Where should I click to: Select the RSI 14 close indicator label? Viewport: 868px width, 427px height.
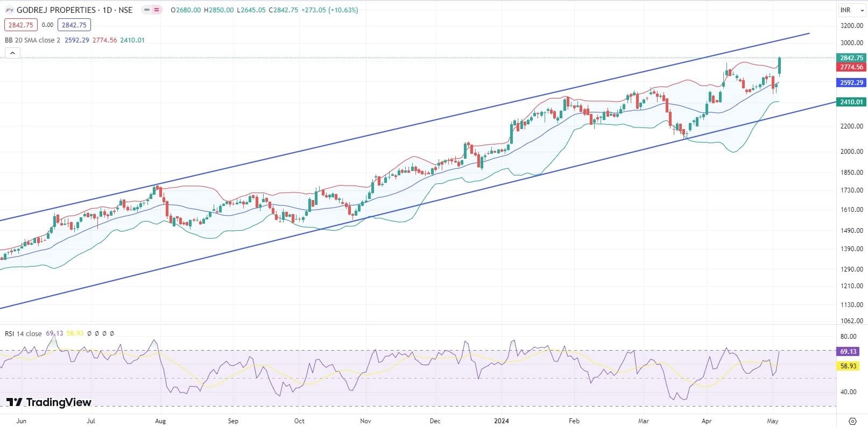pyautogui.click(x=23, y=333)
